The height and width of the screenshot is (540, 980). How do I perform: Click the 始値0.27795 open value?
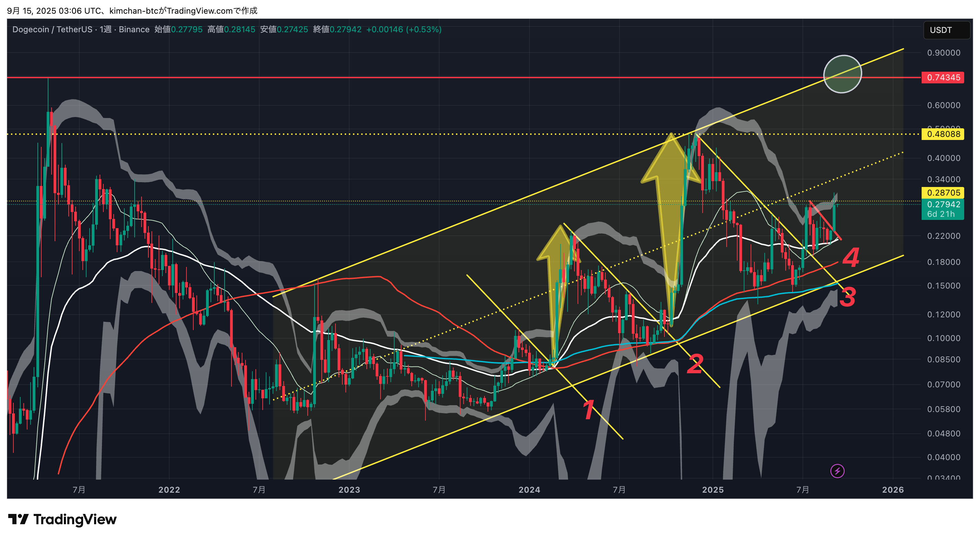point(179,30)
